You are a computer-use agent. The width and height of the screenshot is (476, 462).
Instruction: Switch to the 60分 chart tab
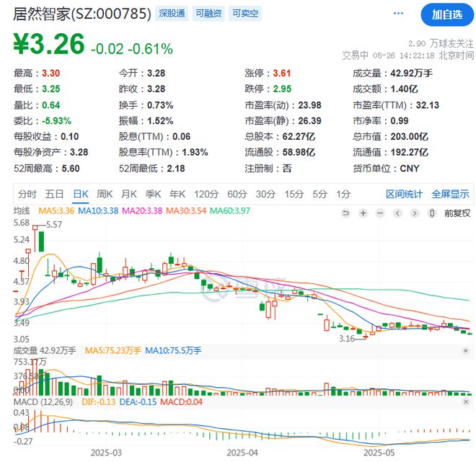click(237, 194)
